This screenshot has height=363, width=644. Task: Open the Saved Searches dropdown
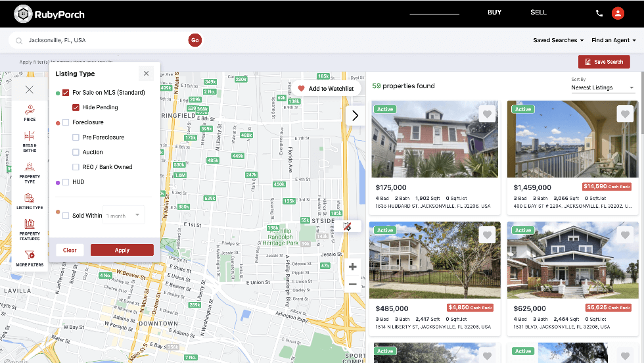coord(558,40)
